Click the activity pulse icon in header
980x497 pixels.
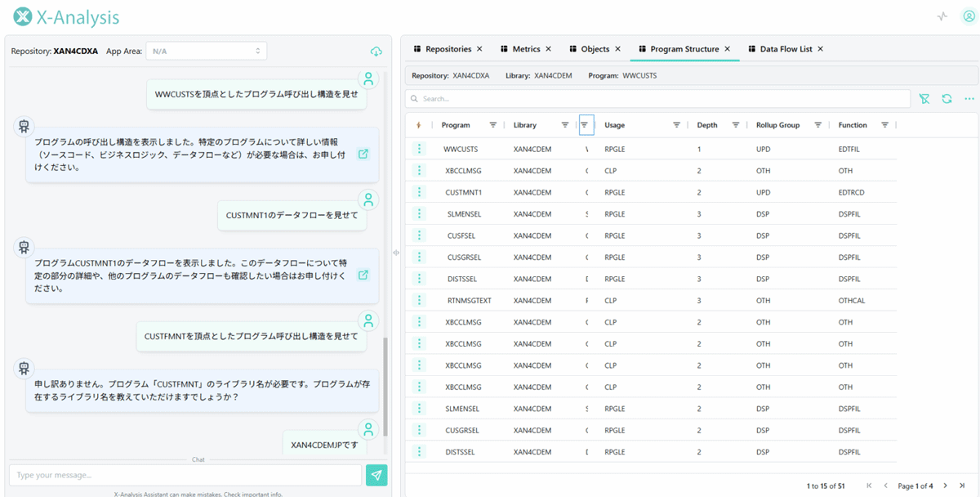(x=942, y=16)
